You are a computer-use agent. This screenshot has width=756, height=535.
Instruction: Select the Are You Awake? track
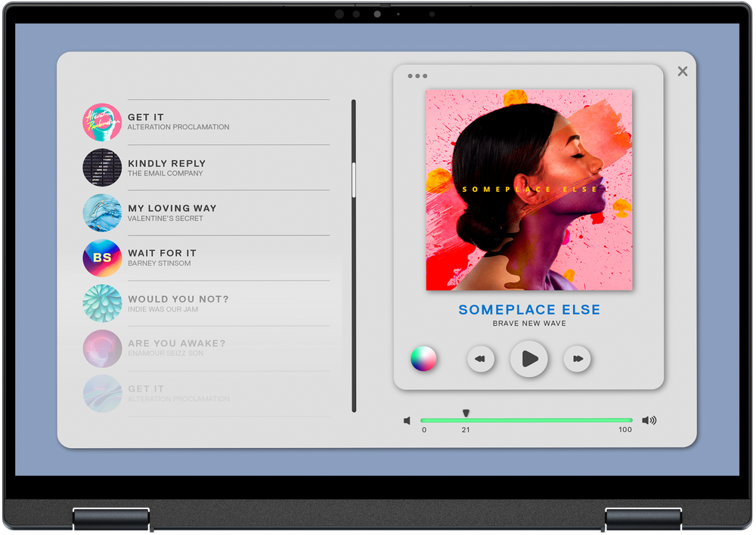coord(176,344)
